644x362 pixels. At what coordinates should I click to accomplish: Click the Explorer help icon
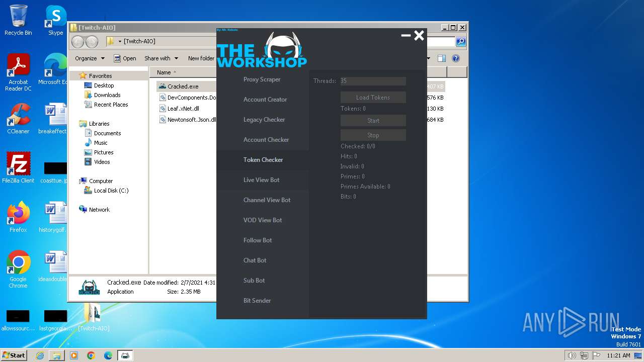pyautogui.click(x=456, y=58)
